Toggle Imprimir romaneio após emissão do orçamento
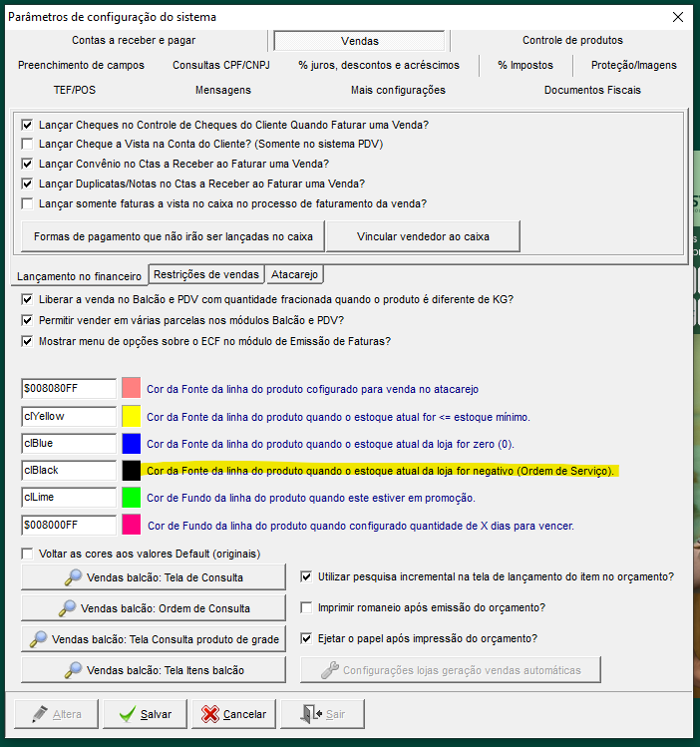The height and width of the screenshot is (747, 700). click(x=307, y=607)
